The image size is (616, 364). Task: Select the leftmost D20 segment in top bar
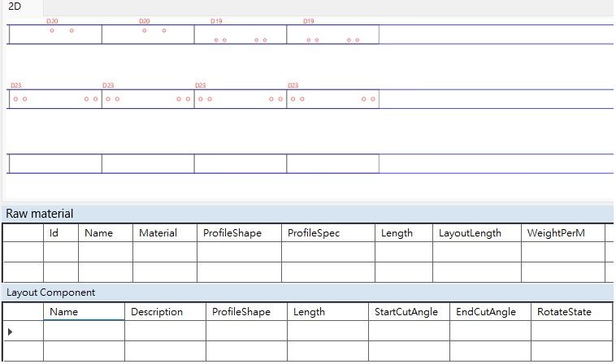click(x=55, y=34)
